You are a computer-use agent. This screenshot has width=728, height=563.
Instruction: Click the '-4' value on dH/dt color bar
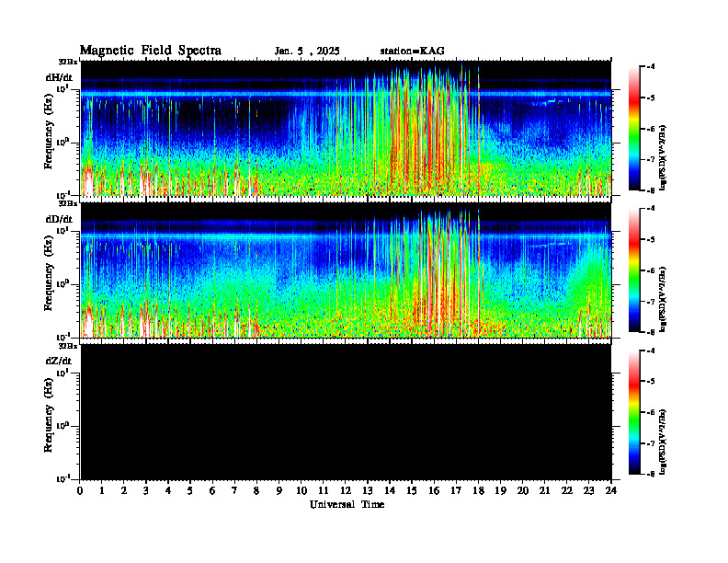click(x=652, y=67)
